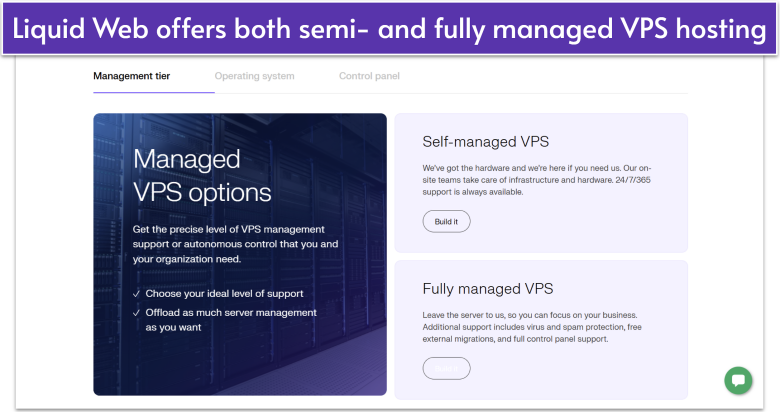Image resolution: width=780 pixels, height=412 pixels.
Task: Open the green live chat bubble
Action: pos(738,380)
